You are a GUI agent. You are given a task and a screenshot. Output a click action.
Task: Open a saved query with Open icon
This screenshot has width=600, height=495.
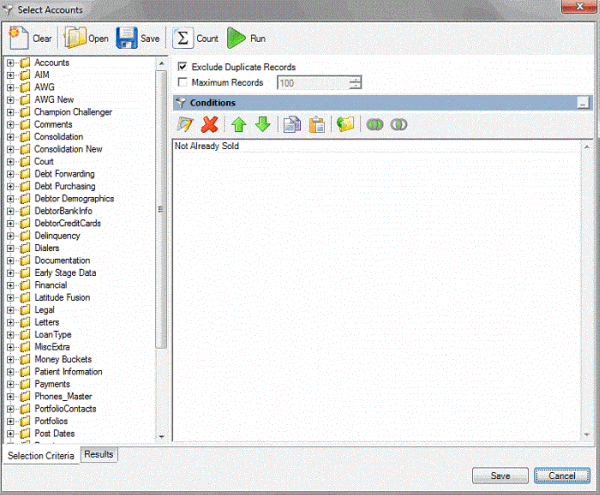[x=75, y=38]
